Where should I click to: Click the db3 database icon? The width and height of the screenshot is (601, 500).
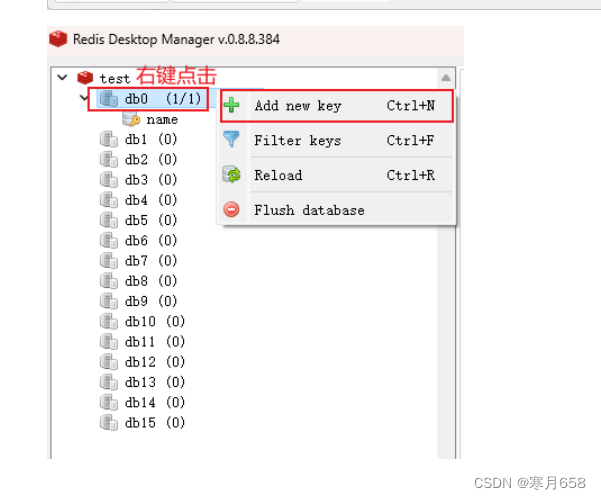point(109,180)
